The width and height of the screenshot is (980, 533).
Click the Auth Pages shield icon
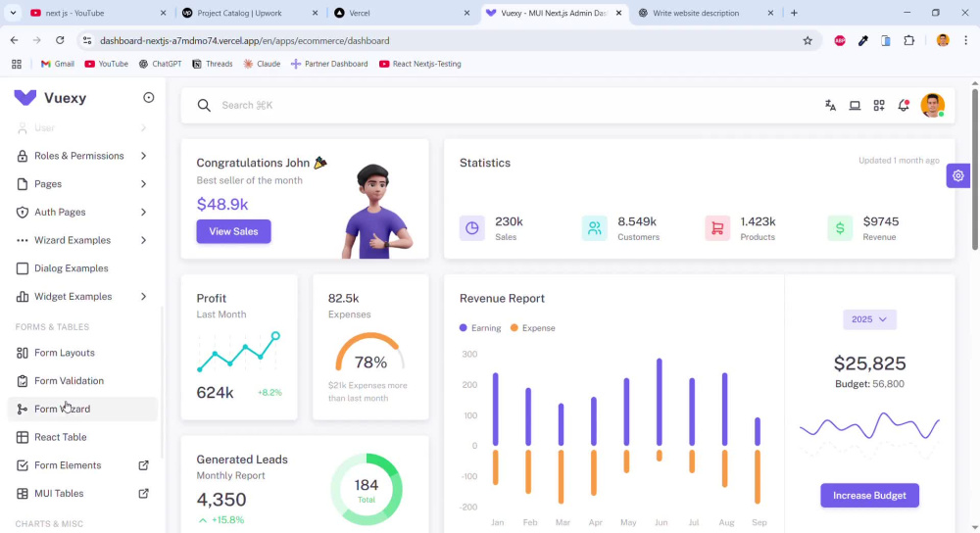coord(23,212)
